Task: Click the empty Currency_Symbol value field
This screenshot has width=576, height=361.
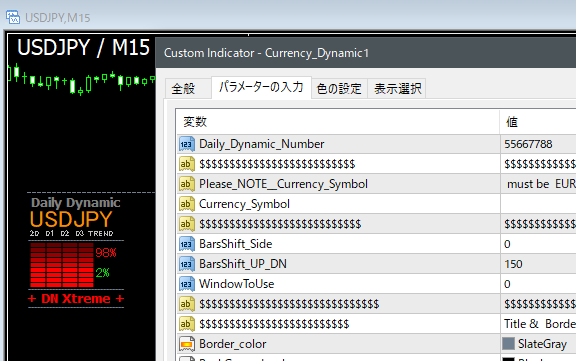Action: tap(538, 204)
